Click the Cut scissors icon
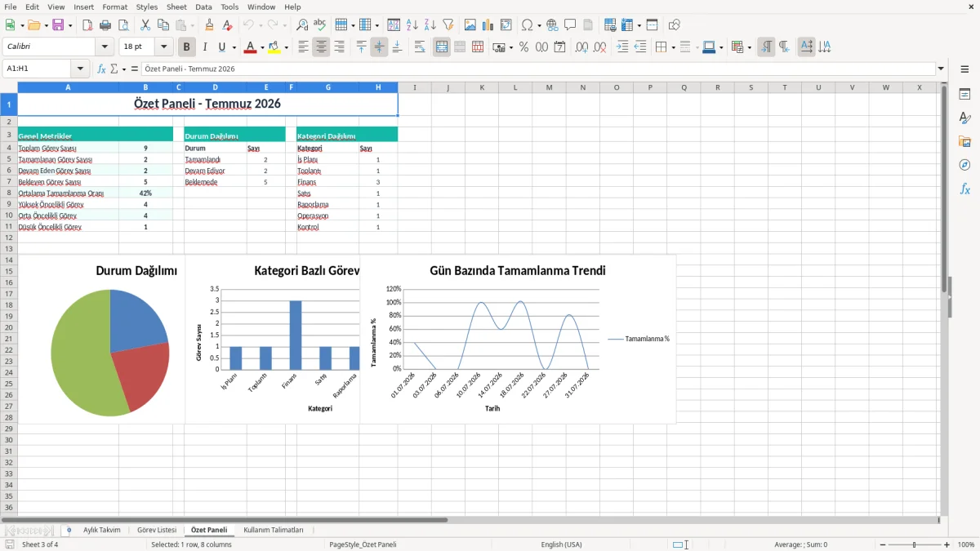The height and width of the screenshot is (551, 980). 145,25
